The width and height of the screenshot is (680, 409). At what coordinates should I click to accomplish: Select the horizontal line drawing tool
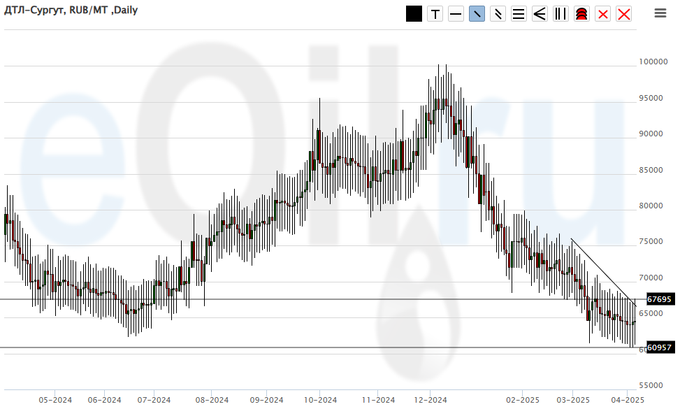coord(456,13)
